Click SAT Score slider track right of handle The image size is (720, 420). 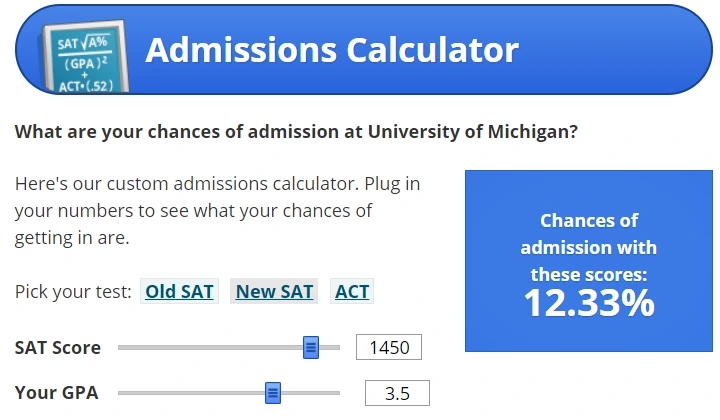[x=330, y=347]
